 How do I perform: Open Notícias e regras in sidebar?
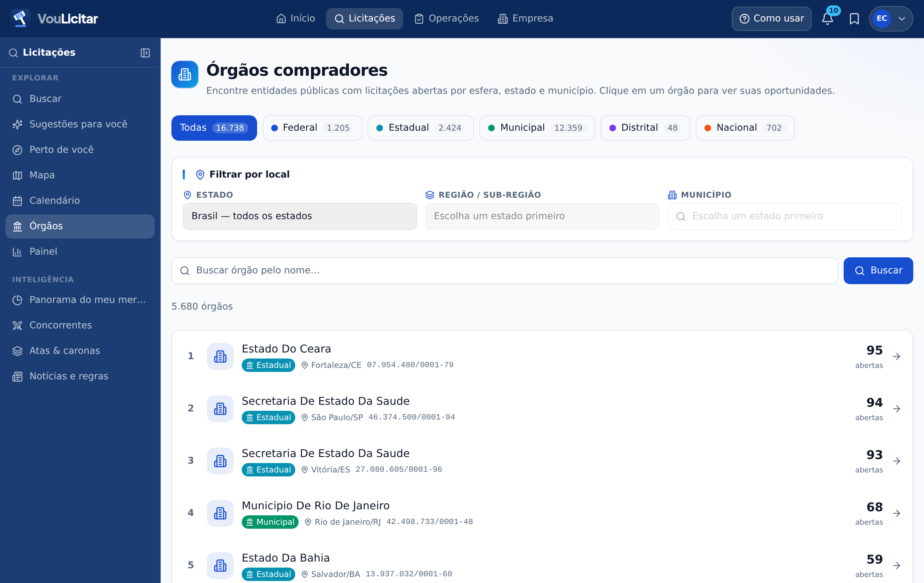tap(80, 376)
